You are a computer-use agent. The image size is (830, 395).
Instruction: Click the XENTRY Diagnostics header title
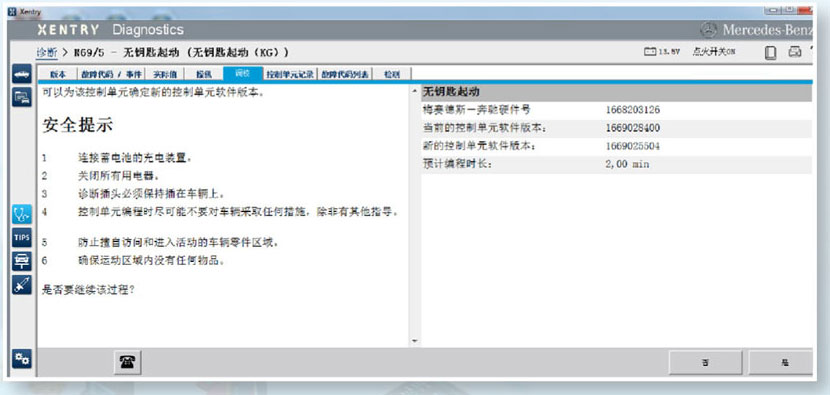(x=111, y=30)
